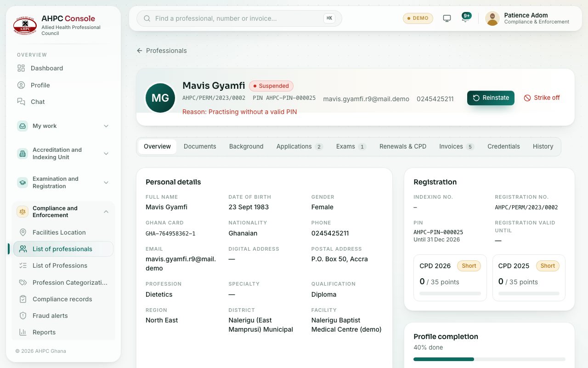Open the notifications icon with 9+ badge
The image size is (588, 368).
pos(466,18)
